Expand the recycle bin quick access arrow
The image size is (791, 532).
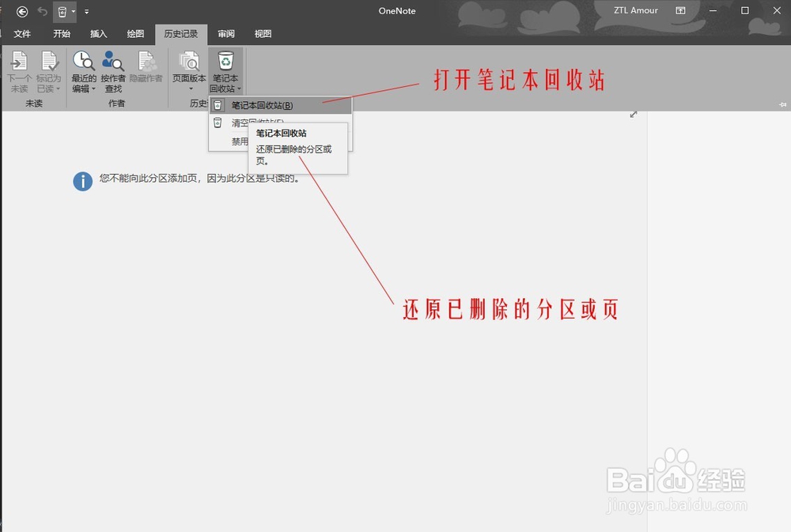[73, 11]
